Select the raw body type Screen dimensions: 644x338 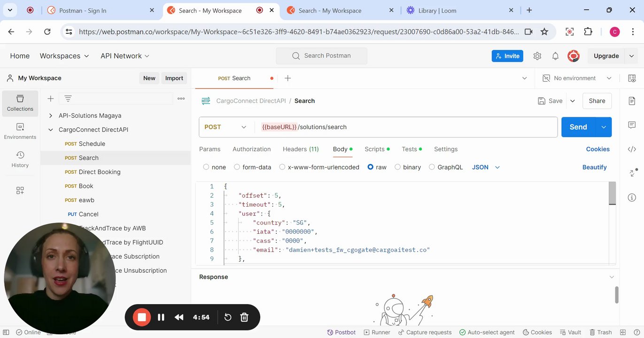pyautogui.click(x=371, y=167)
